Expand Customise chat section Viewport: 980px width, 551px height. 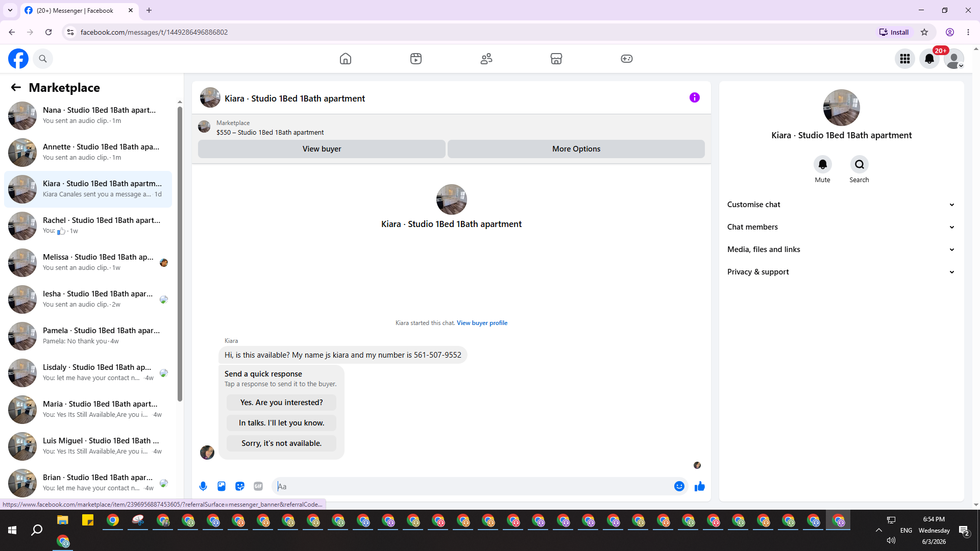[x=841, y=205]
